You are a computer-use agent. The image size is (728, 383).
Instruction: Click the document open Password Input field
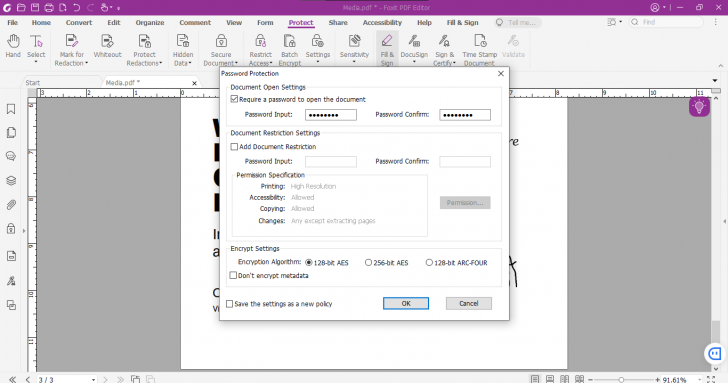click(331, 115)
